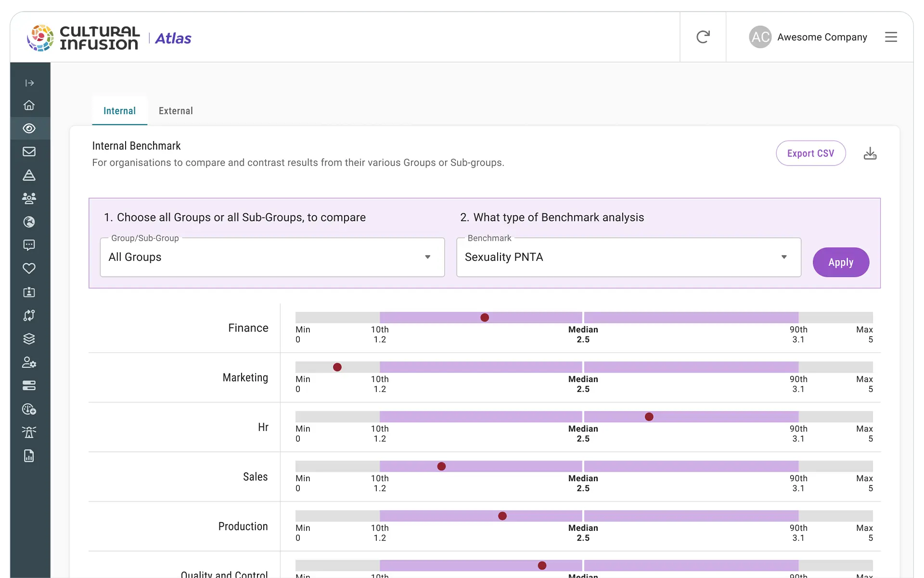Open the Benchmark Sexuality PNTA dropdown
The image size is (924, 578).
(x=629, y=257)
